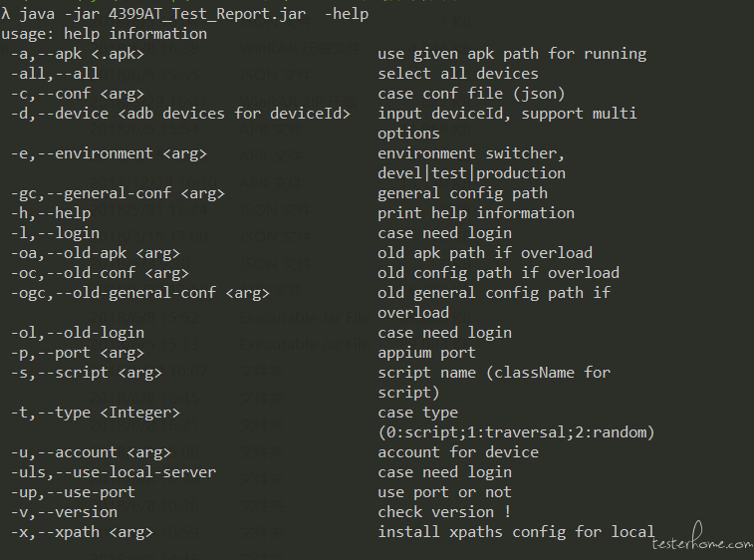
Task: Click the 0:script;1:traversal;2:random description text
Action: point(516,432)
